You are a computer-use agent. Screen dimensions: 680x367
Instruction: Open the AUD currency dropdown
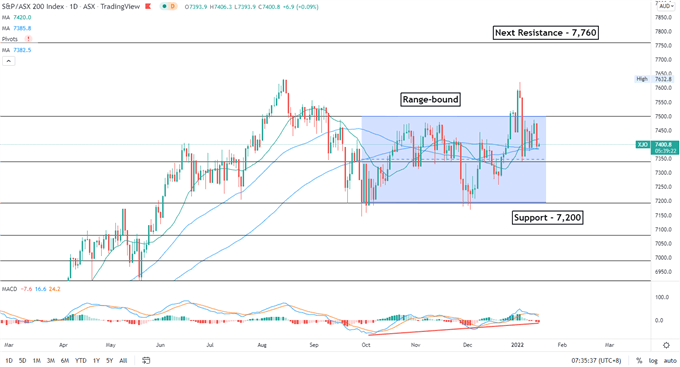tap(666, 6)
